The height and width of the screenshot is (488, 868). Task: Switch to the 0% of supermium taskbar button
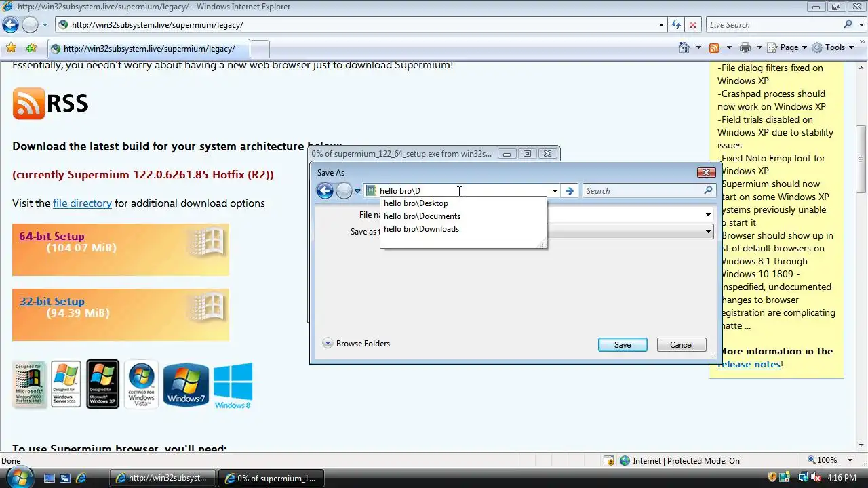[x=271, y=478]
